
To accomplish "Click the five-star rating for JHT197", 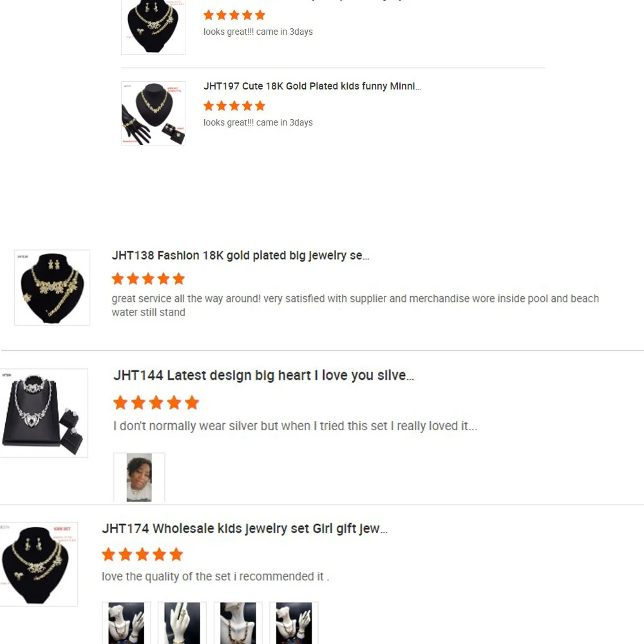I will [234, 106].
